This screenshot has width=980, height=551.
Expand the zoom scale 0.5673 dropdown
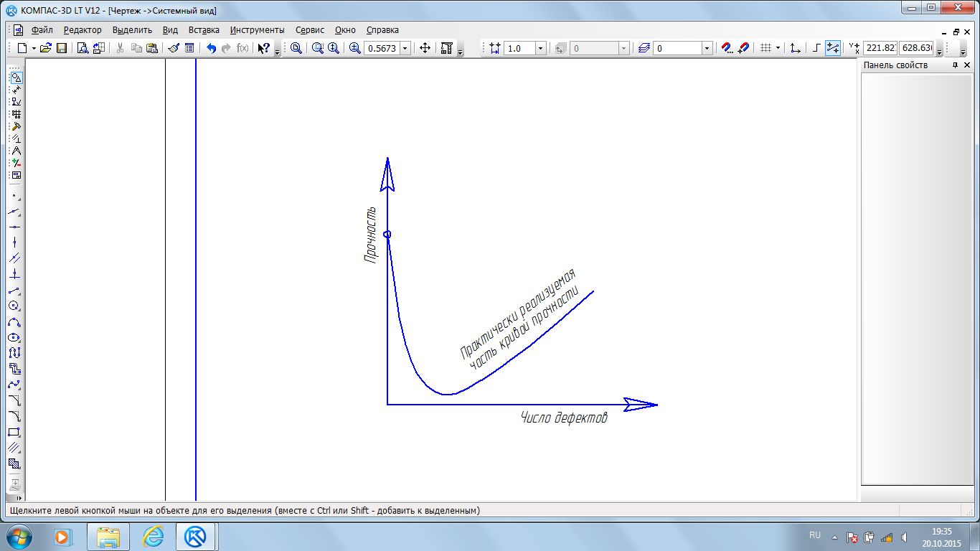pyautogui.click(x=405, y=48)
